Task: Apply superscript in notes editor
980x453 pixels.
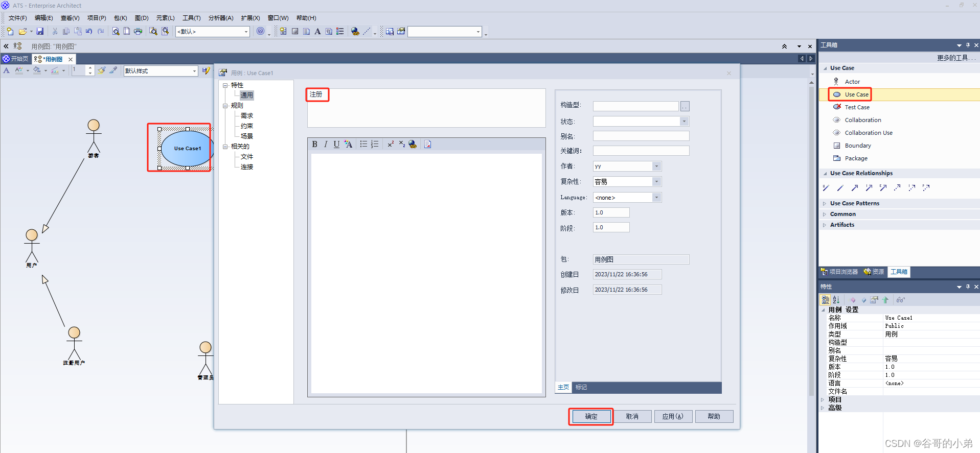Action: point(391,145)
